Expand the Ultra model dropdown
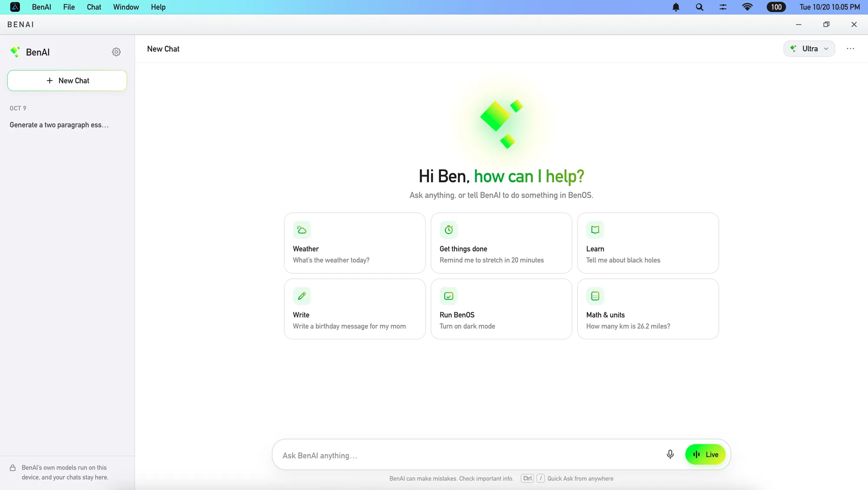868x490 pixels. pyautogui.click(x=809, y=49)
